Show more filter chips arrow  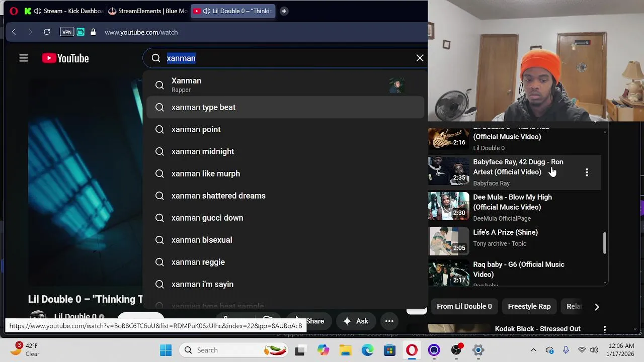point(597,306)
